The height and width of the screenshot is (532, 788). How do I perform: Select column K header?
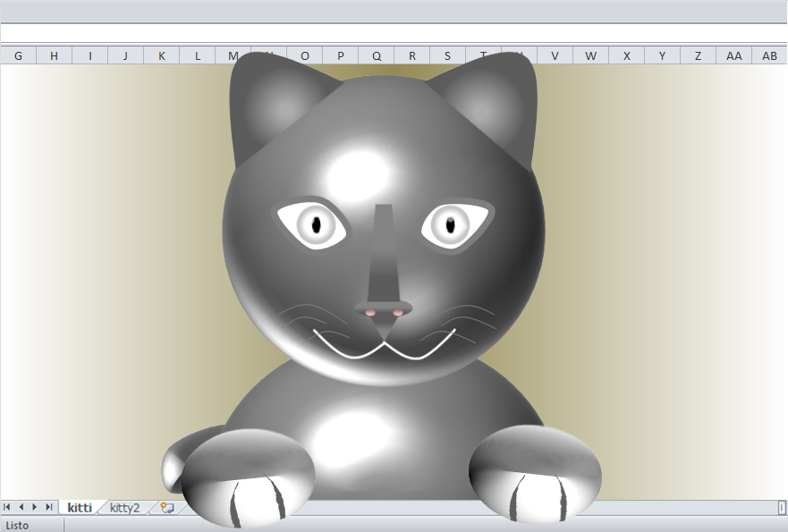click(x=161, y=55)
